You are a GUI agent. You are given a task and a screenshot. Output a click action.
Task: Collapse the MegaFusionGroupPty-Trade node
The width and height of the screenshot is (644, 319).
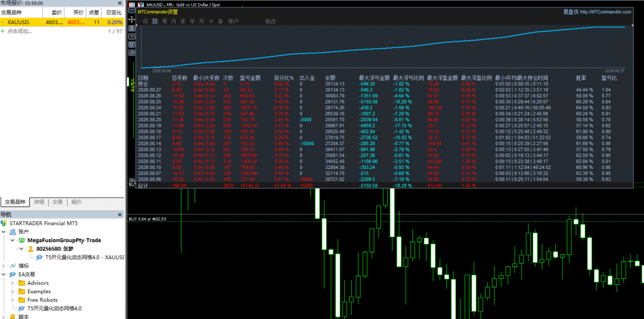tap(13, 240)
